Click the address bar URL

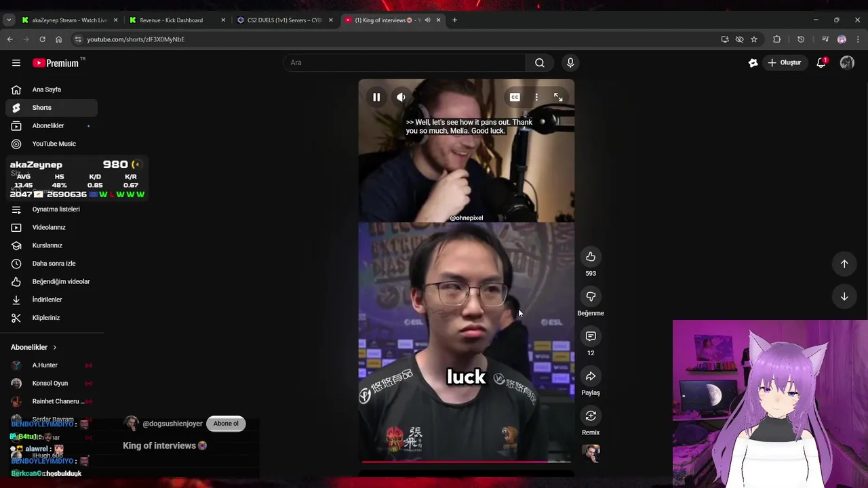click(136, 39)
